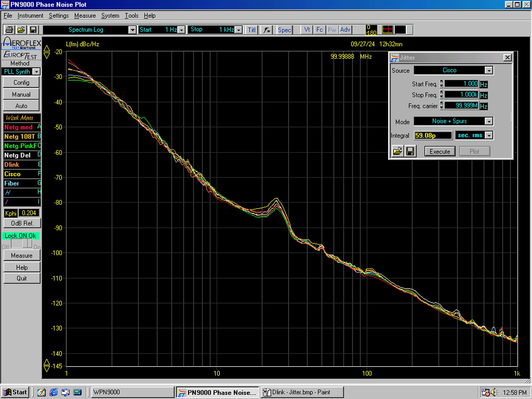Viewport: 532px width, 399px height.
Task: Launch Internet Explorer from quick launch
Action: pos(53,392)
